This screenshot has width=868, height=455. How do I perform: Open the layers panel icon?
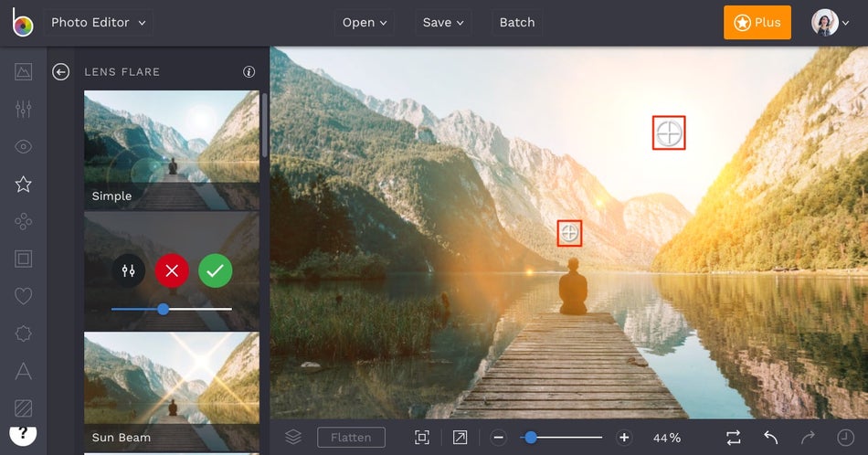293,438
